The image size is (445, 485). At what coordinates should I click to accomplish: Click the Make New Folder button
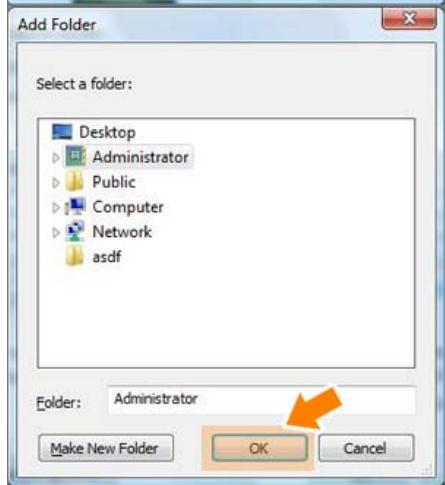coord(106,448)
